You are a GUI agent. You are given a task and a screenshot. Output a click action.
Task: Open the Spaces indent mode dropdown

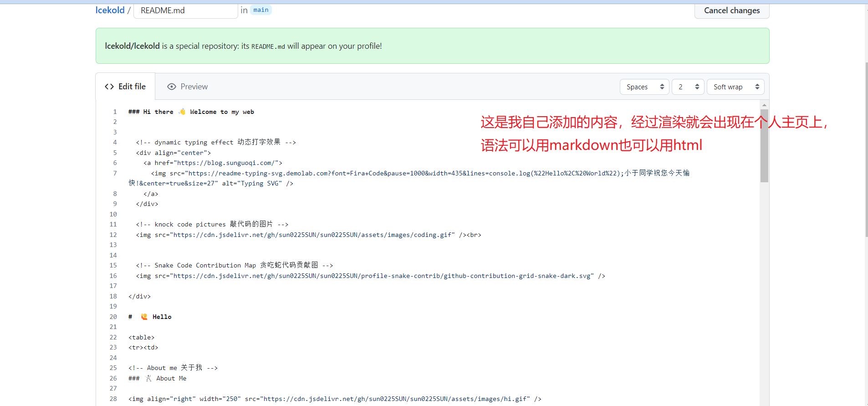pyautogui.click(x=644, y=87)
